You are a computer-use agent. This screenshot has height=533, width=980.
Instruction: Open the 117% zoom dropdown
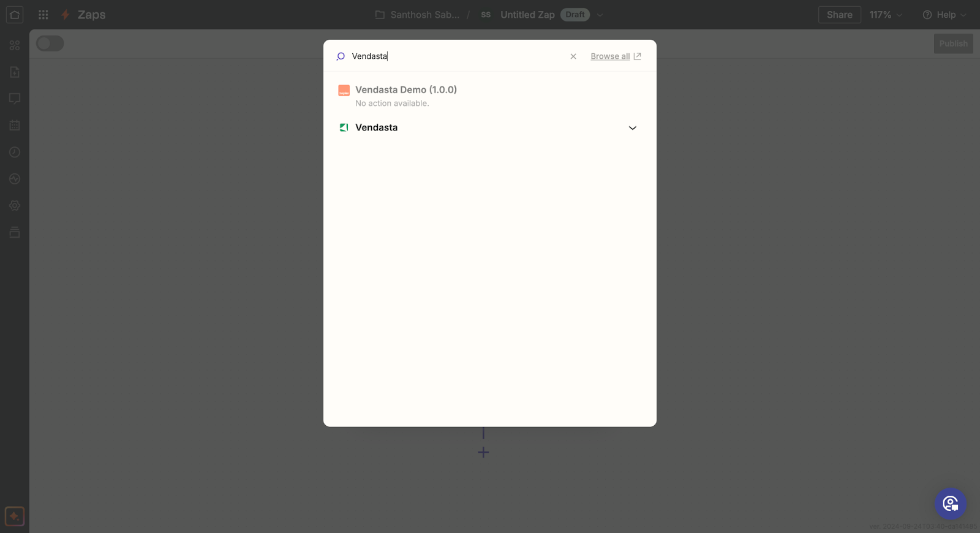point(886,15)
